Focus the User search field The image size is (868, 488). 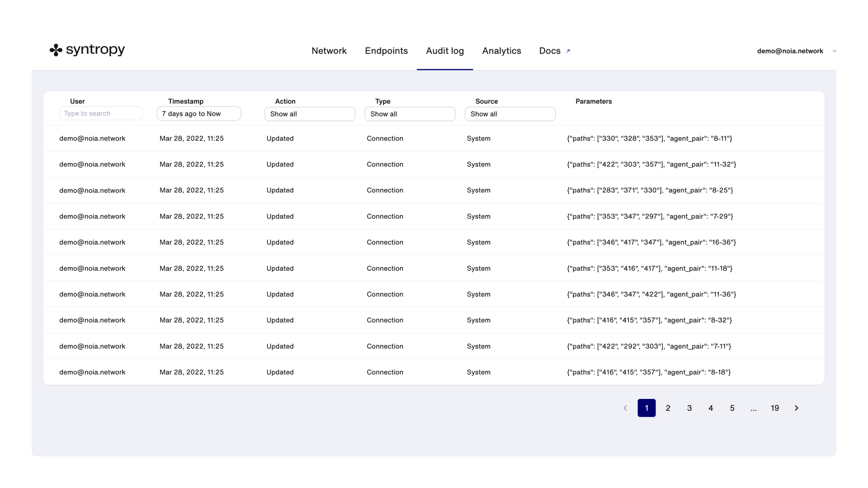[101, 113]
